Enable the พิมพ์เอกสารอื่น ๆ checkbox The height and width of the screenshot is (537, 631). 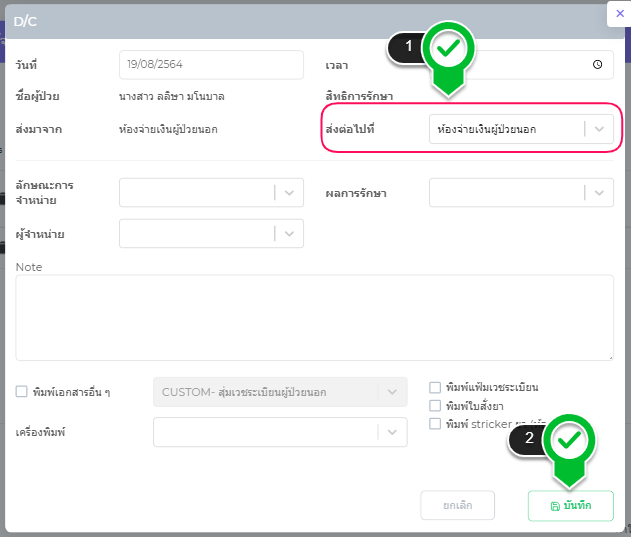pyautogui.click(x=22, y=392)
